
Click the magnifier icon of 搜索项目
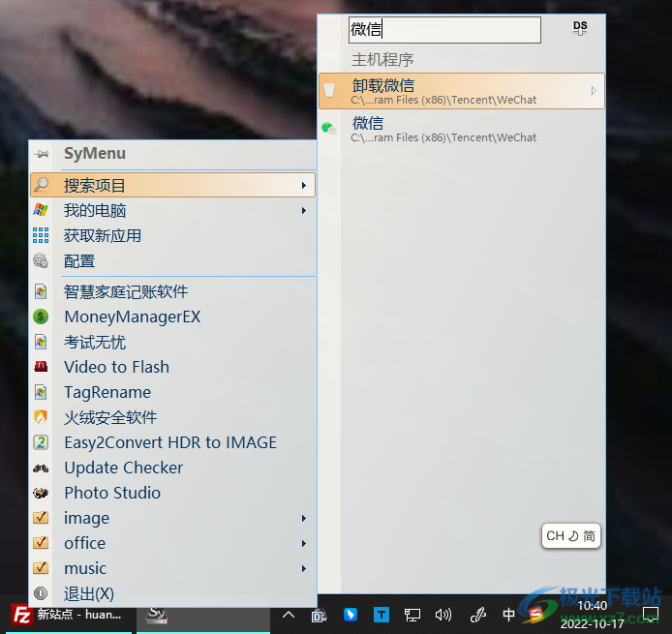(x=41, y=185)
